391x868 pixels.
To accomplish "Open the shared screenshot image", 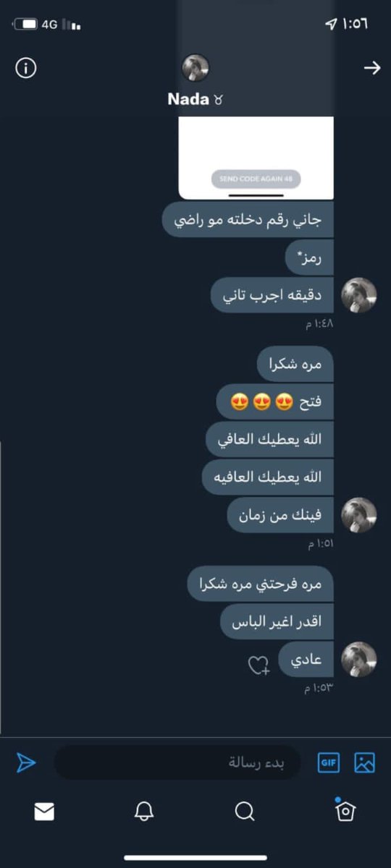I will (x=256, y=157).
